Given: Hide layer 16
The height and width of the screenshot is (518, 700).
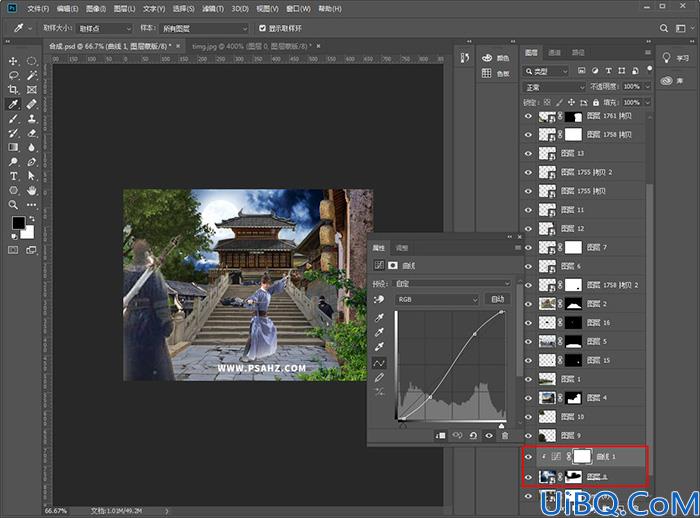Looking at the screenshot, I should coord(529,323).
